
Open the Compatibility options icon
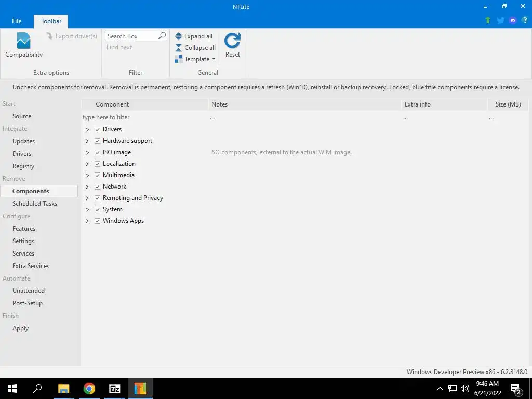tap(23, 41)
